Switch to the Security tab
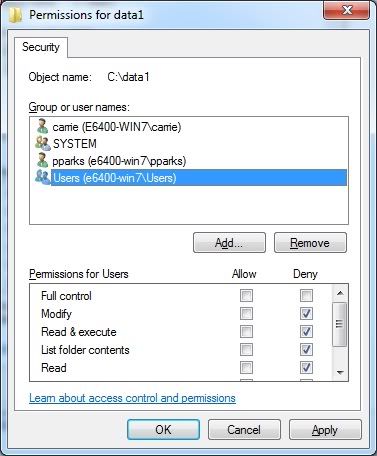Image resolution: width=377 pixels, height=456 pixels. tap(41, 47)
